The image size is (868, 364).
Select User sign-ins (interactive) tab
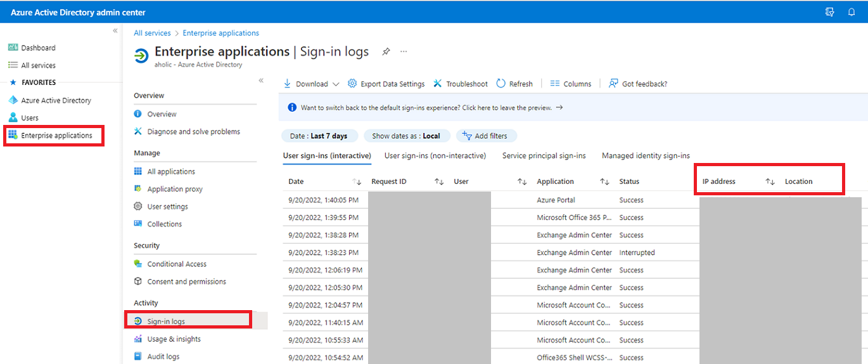[327, 155]
